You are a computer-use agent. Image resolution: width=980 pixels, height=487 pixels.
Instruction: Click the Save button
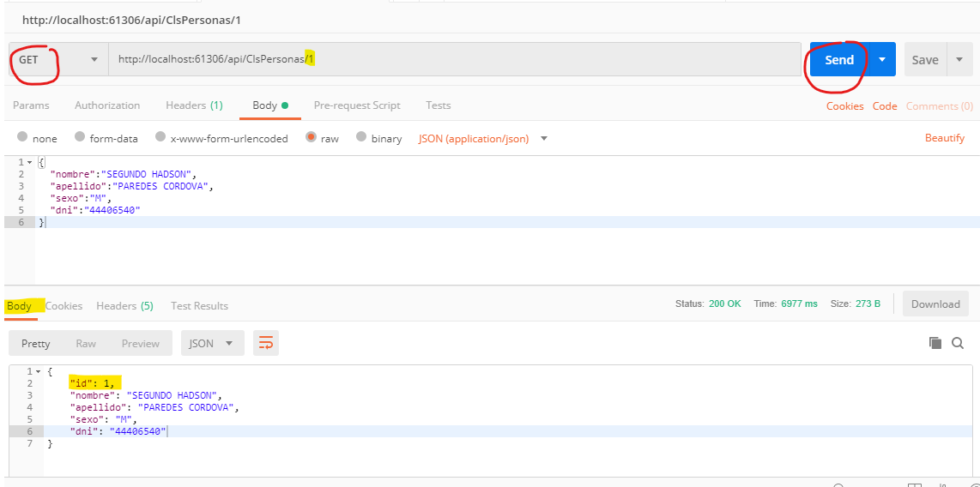pos(925,60)
